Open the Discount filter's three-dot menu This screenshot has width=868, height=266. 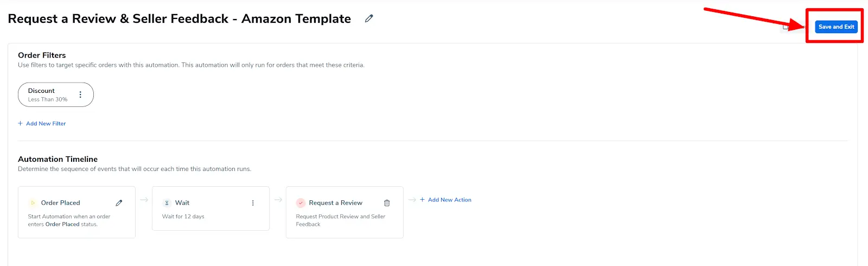[80, 94]
